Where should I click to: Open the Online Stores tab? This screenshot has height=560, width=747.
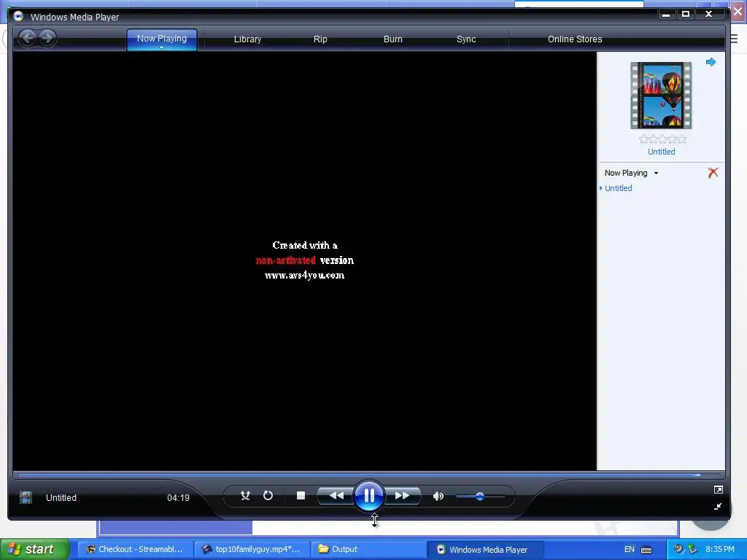(x=575, y=39)
